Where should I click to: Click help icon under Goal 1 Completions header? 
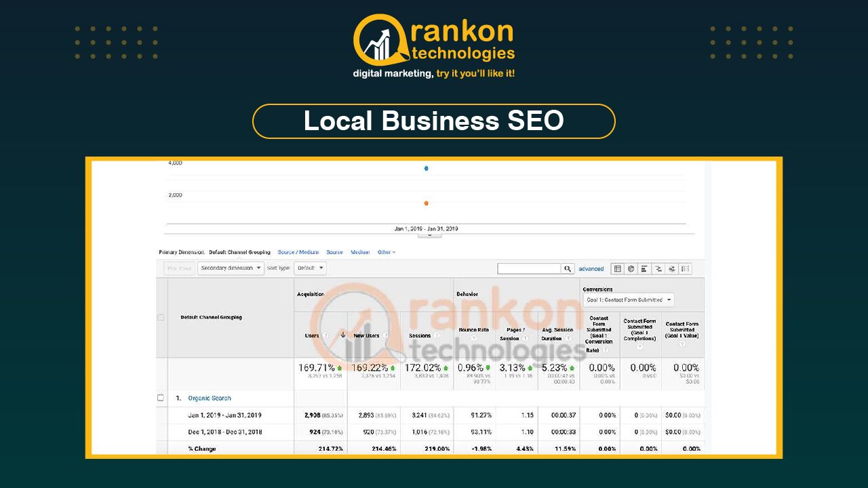point(639,346)
